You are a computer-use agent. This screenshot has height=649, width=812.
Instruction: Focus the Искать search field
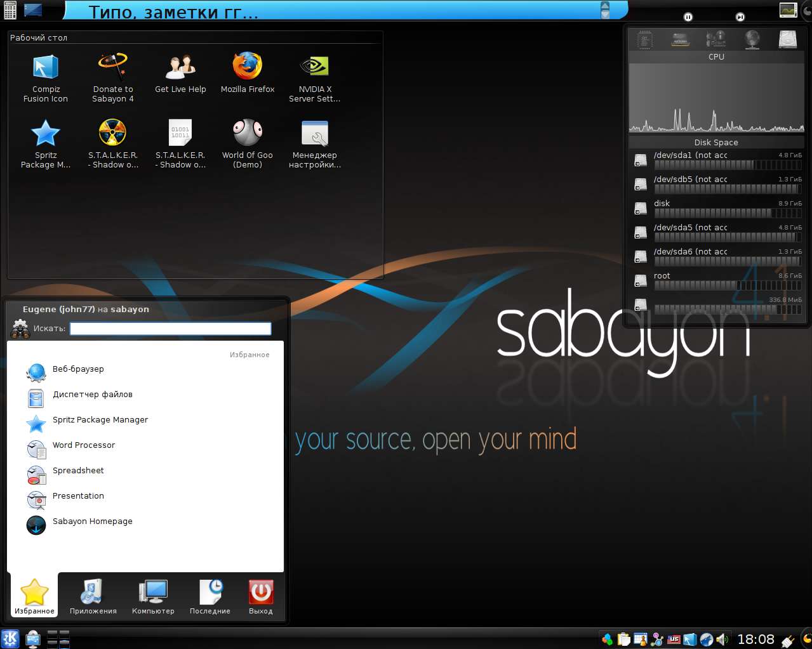170,329
